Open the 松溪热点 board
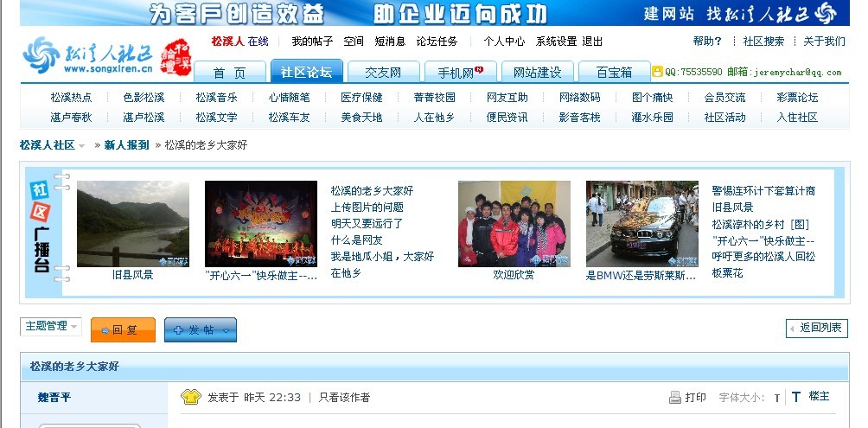 coord(72,98)
